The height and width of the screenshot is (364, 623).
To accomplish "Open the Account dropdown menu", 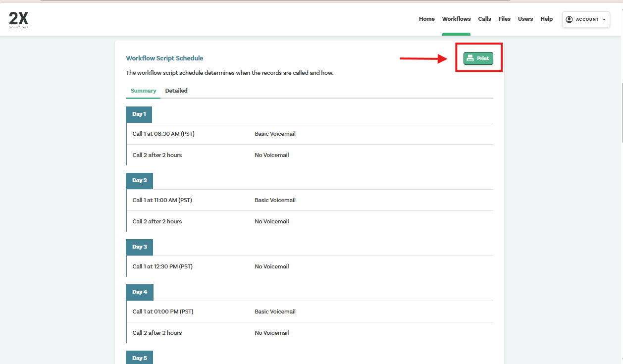I will click(x=586, y=19).
